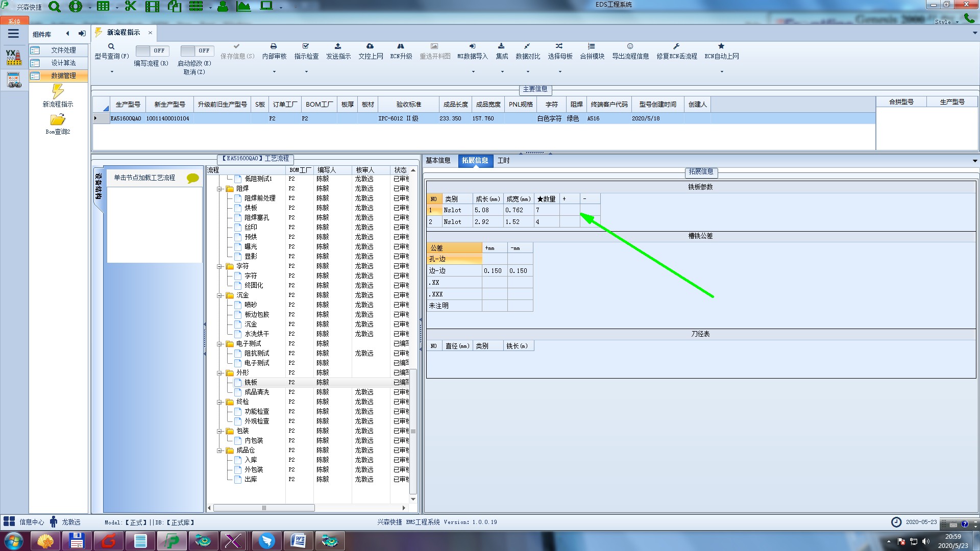Collapse the 沉金 tree folder

click(x=219, y=295)
